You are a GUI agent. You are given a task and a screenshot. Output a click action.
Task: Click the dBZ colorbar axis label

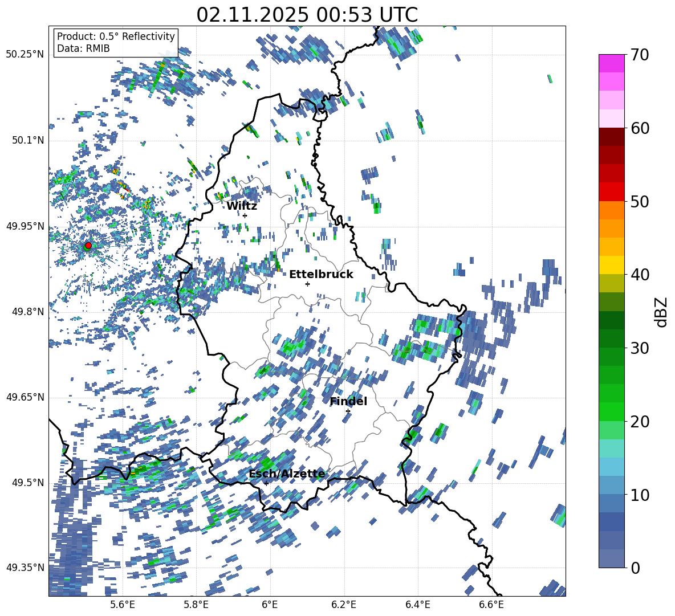pyautogui.click(x=661, y=311)
